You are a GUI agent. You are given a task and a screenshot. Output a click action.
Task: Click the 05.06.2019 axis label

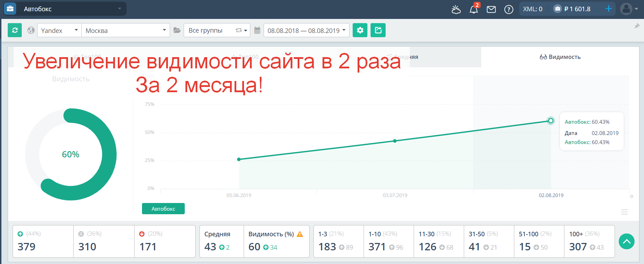[x=239, y=195]
